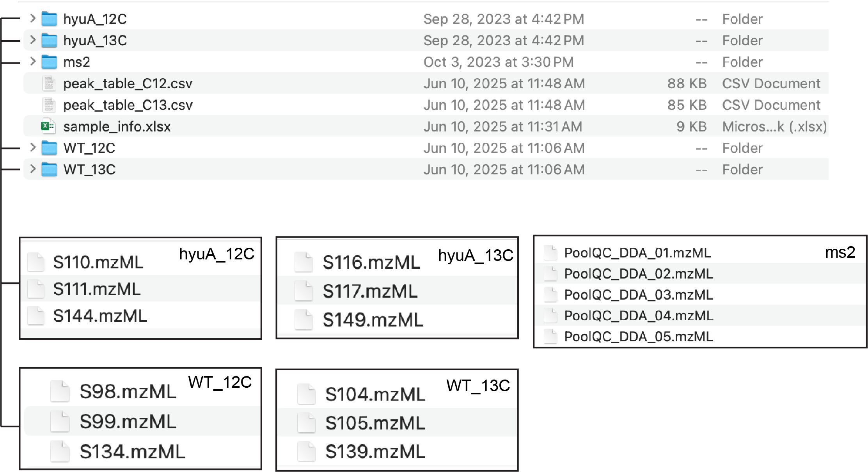The width and height of the screenshot is (868, 472).
Task: Expand the ms2 folder disclosure arrow
Action: (x=33, y=61)
